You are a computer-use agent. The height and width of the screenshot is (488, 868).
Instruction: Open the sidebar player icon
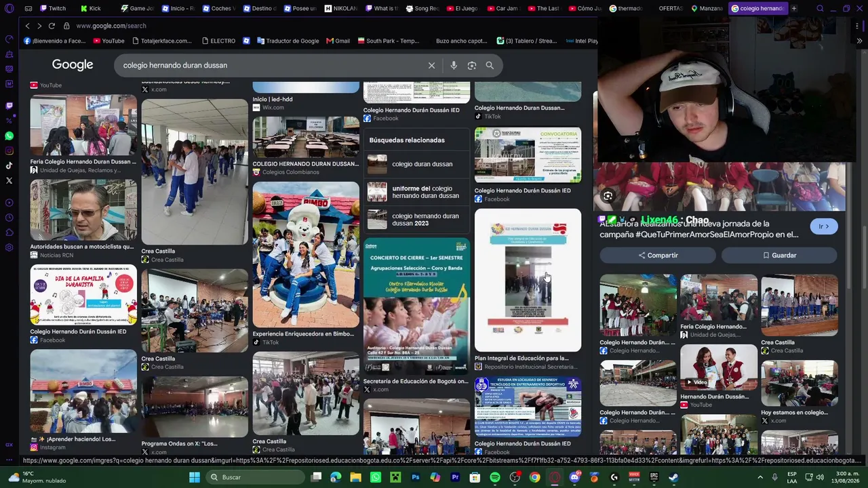pyautogui.click(x=9, y=203)
